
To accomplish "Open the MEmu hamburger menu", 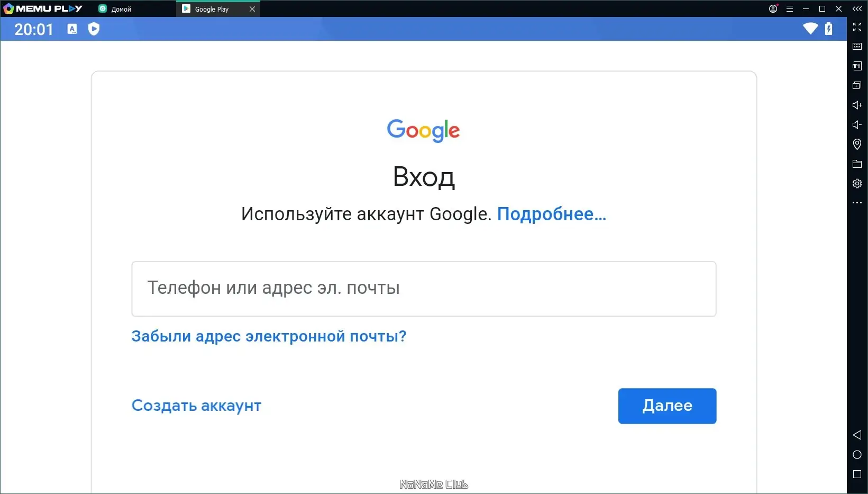I will (x=790, y=8).
